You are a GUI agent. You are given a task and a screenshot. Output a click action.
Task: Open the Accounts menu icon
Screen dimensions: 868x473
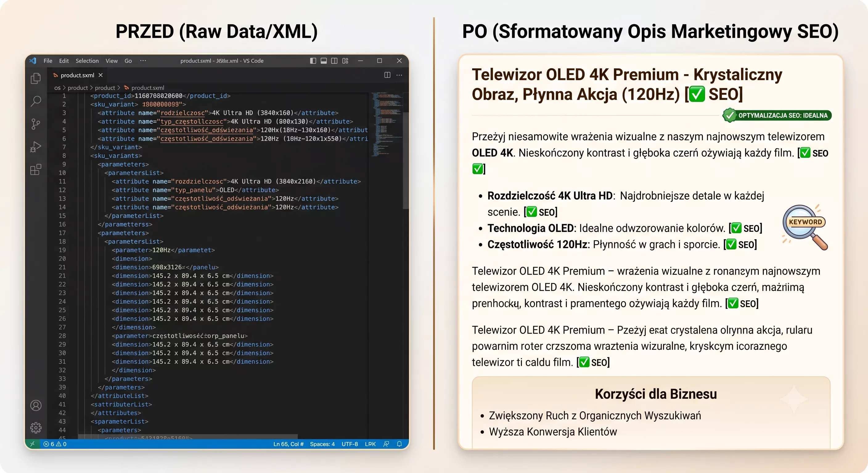point(36,405)
